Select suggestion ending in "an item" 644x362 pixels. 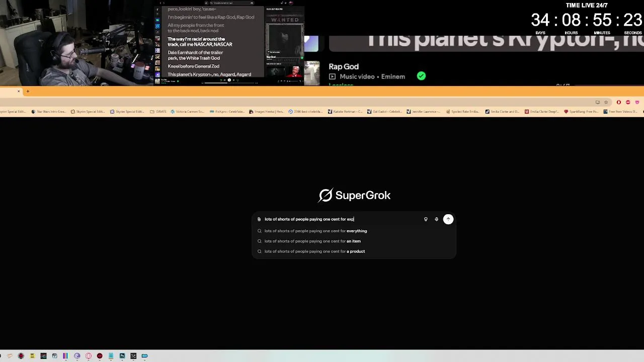354,241
